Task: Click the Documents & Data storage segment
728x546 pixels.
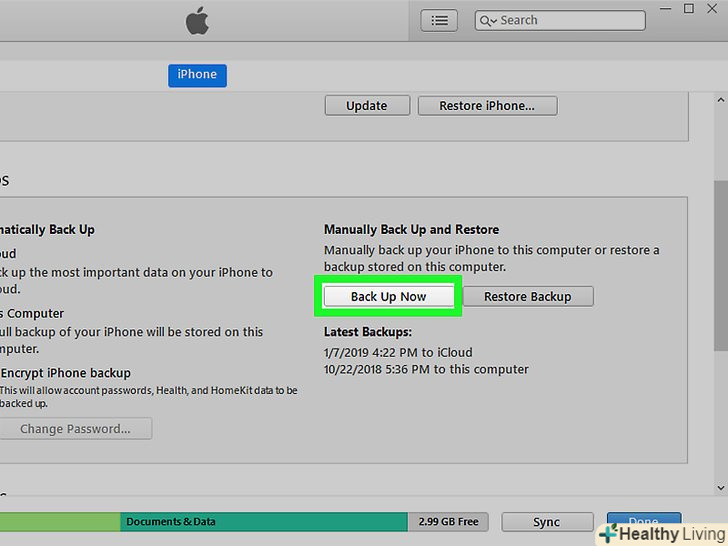Action: (x=264, y=521)
